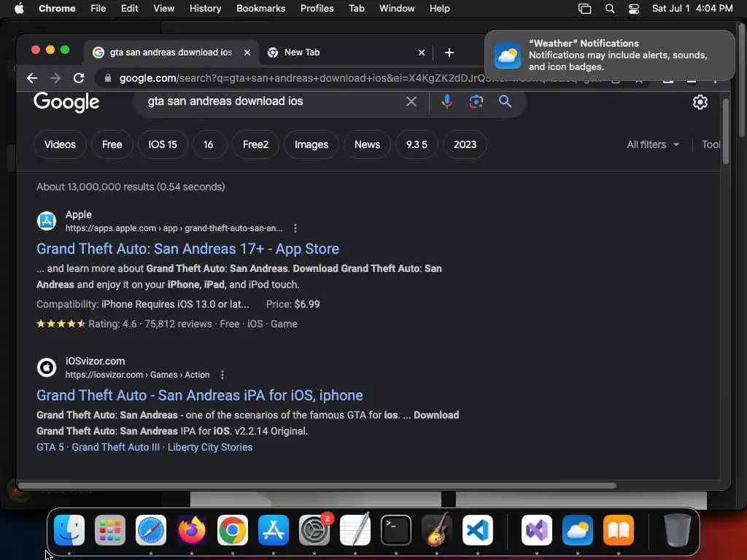Submit search with the magnifier icon

pos(505,101)
